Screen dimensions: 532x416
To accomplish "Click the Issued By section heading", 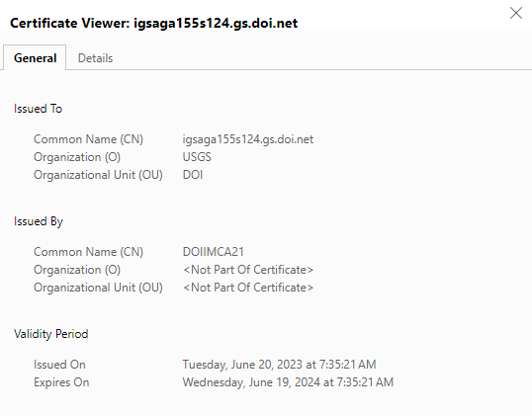I will pyautogui.click(x=39, y=221).
